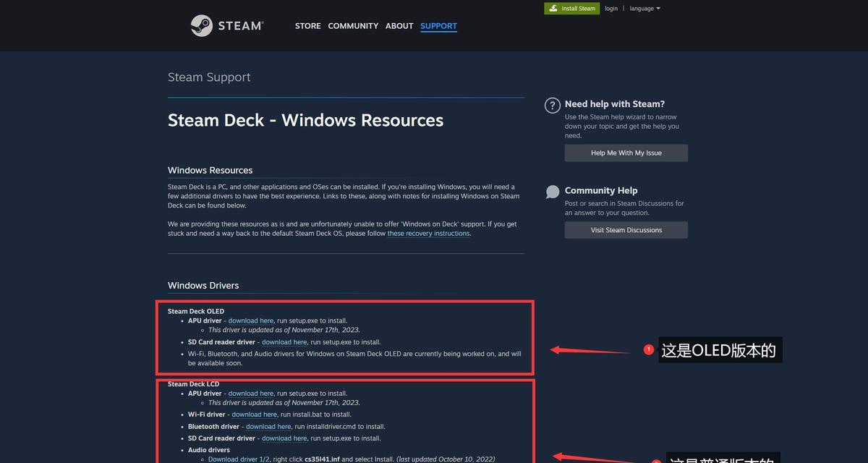Image resolution: width=868 pixels, height=463 pixels.
Task: Click the login link
Action: 611,9
